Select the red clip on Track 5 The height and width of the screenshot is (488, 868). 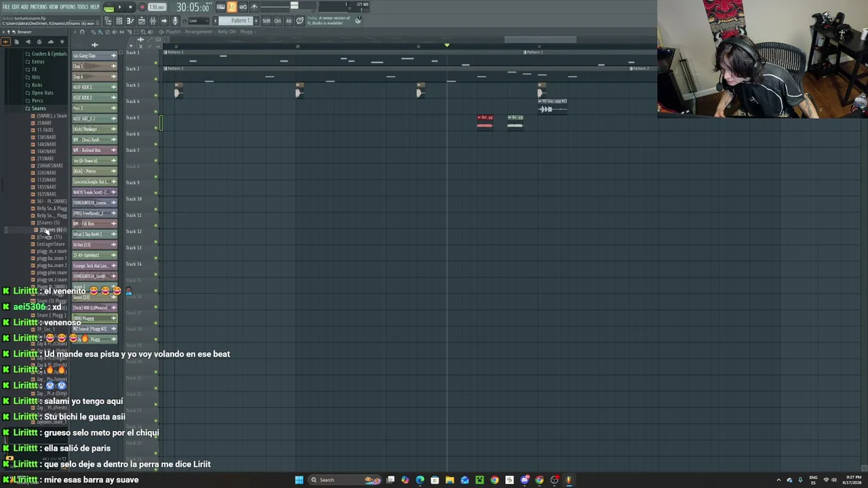coord(485,121)
